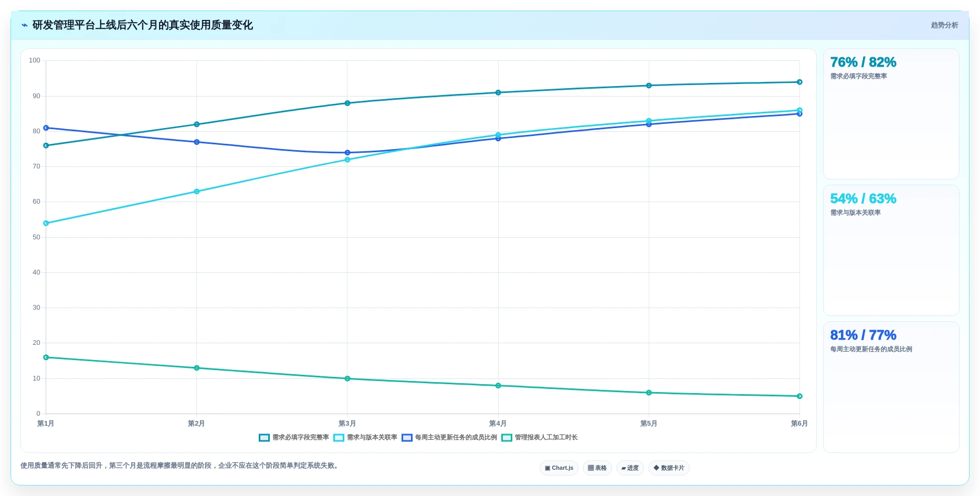Click the 需求必填字段完整率 data point at 第6月
Image resolution: width=980 pixels, height=496 pixels.
(x=799, y=82)
